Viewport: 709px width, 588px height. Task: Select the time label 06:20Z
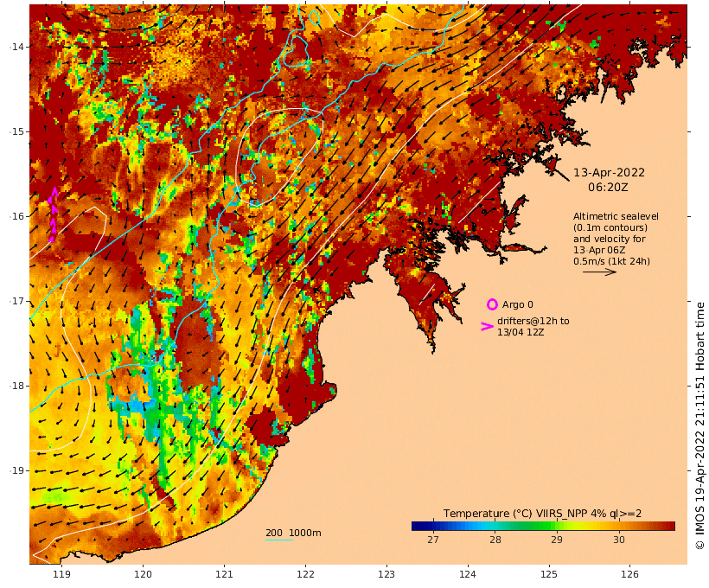click(608, 188)
